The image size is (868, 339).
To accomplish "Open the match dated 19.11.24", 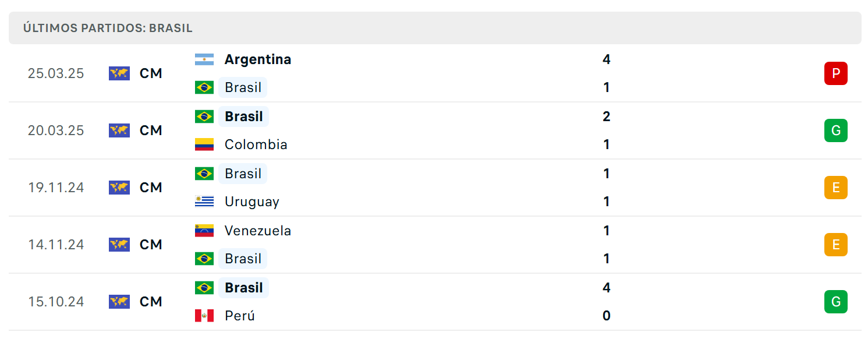I will (x=435, y=188).
